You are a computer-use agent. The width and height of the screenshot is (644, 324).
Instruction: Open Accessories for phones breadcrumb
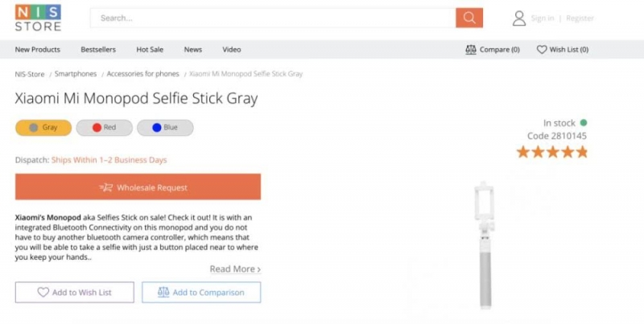point(142,74)
